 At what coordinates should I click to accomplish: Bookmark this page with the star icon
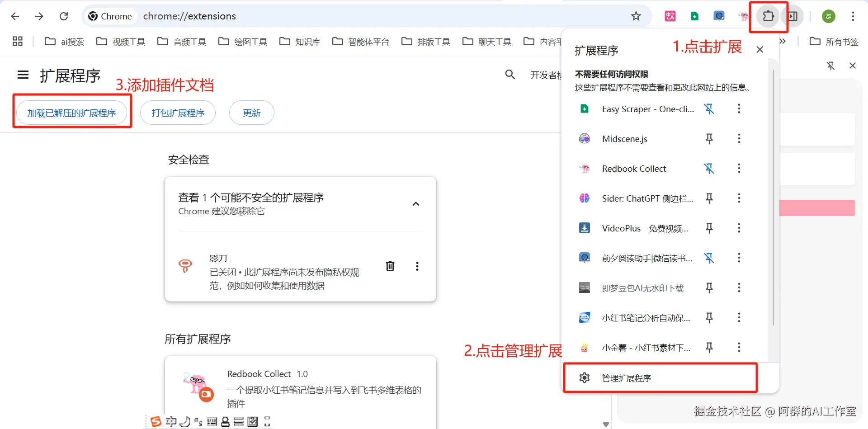636,16
